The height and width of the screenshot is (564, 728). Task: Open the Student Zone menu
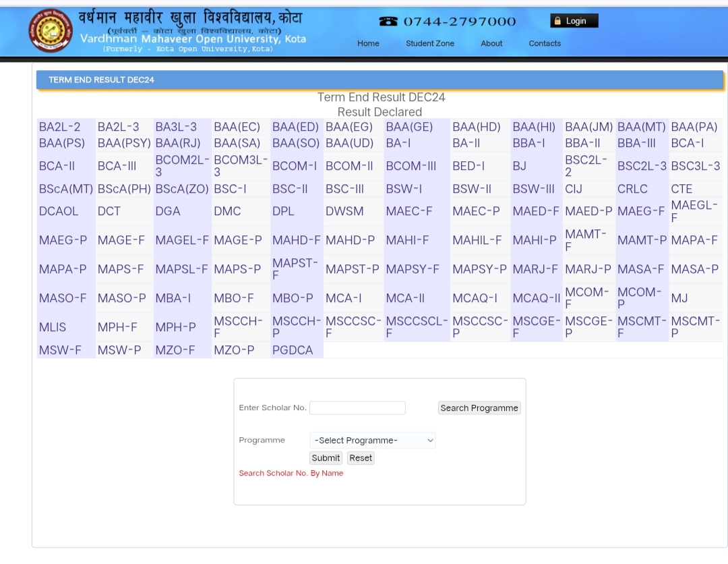(429, 43)
